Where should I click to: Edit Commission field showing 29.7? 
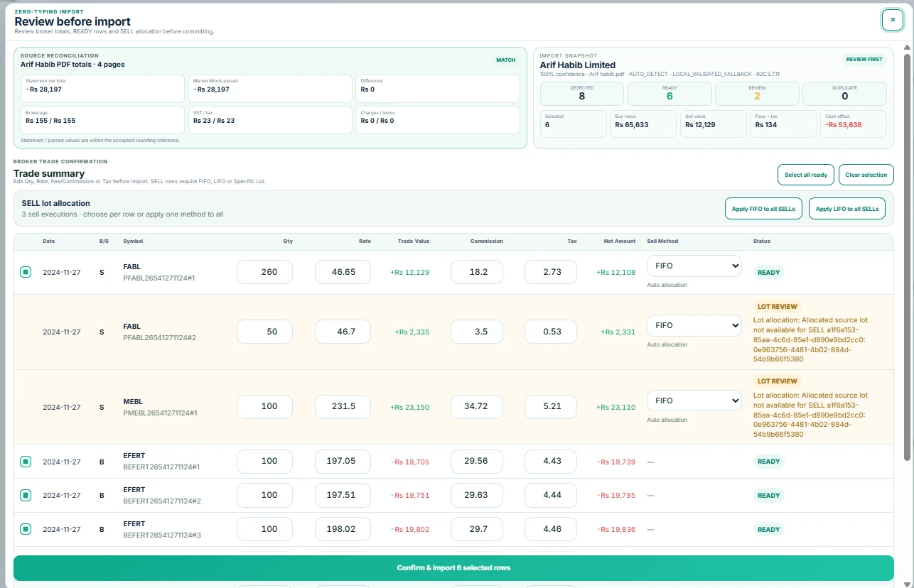(x=476, y=529)
